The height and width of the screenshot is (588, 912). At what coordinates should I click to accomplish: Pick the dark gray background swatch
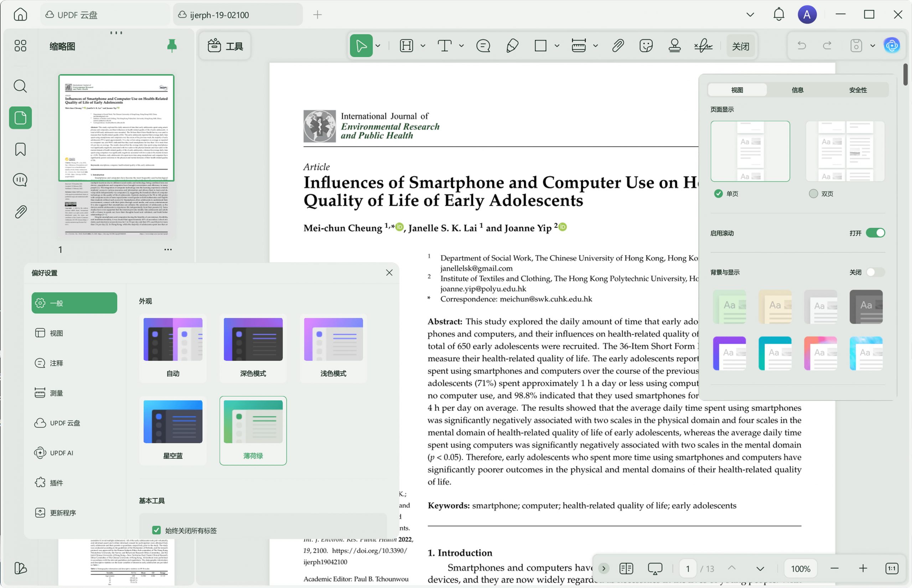pyautogui.click(x=866, y=307)
